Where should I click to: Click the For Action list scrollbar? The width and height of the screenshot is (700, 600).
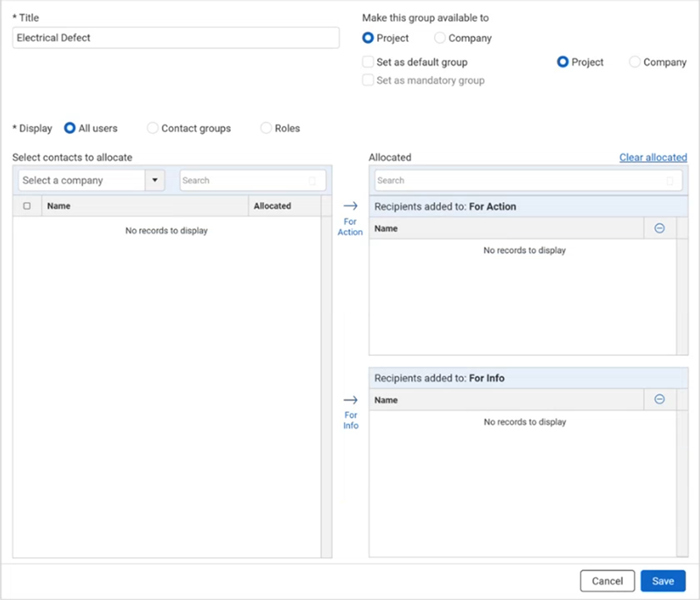(x=682, y=297)
